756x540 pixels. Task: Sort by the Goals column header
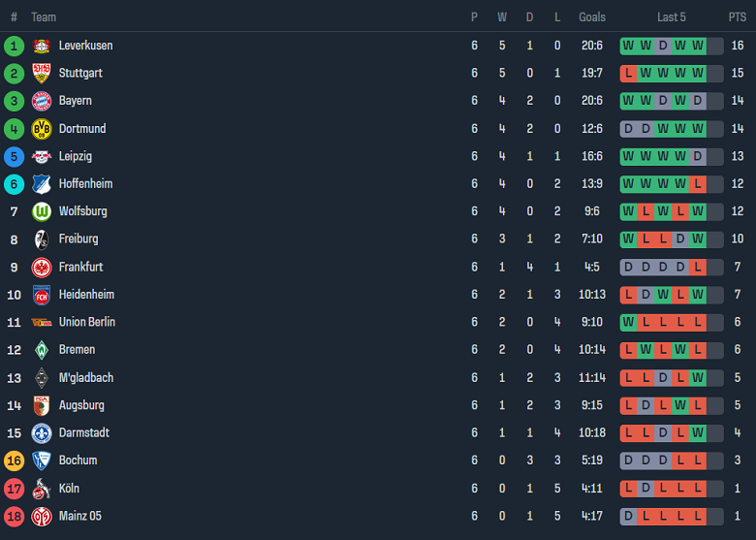[591, 17]
